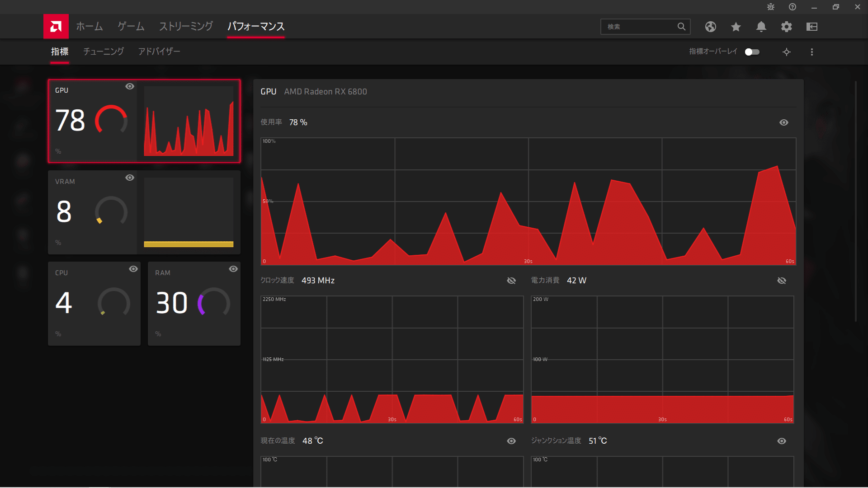Open the three-dot more options menu
Viewport: 868px width, 488px height.
(x=812, y=52)
